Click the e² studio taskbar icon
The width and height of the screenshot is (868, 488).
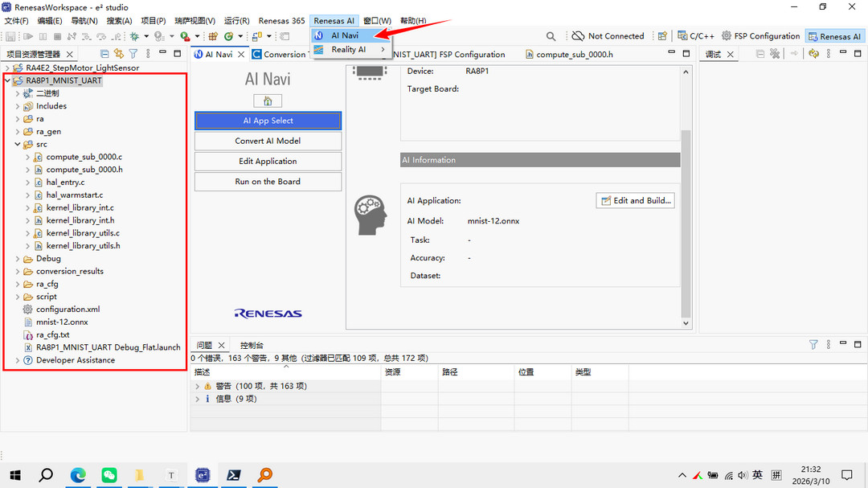(x=203, y=475)
